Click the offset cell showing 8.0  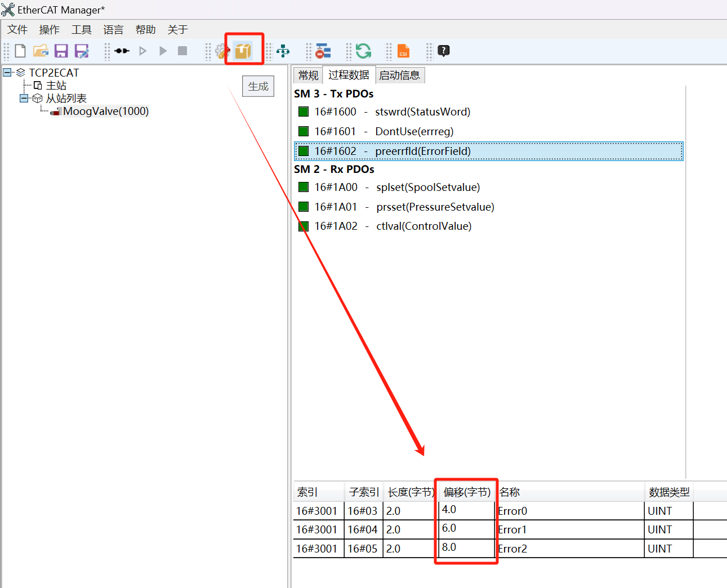click(467, 547)
